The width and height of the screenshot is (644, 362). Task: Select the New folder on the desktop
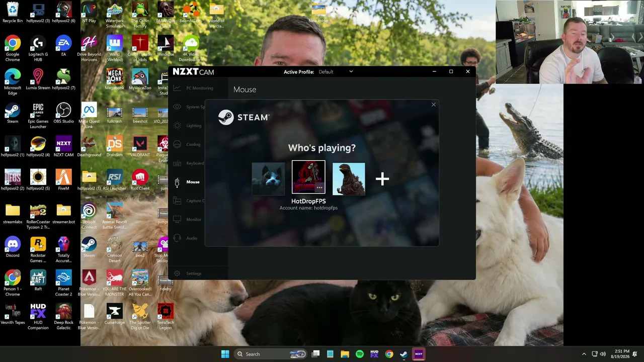coord(318,13)
